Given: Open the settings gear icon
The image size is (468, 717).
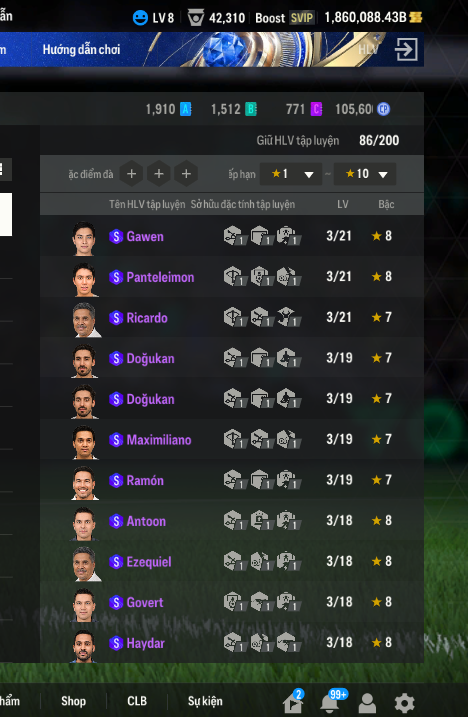Looking at the screenshot, I should (404, 703).
